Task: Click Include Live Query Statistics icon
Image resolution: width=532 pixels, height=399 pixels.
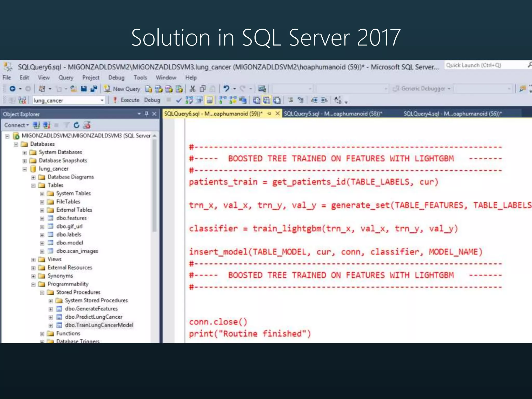Action: coord(233,100)
